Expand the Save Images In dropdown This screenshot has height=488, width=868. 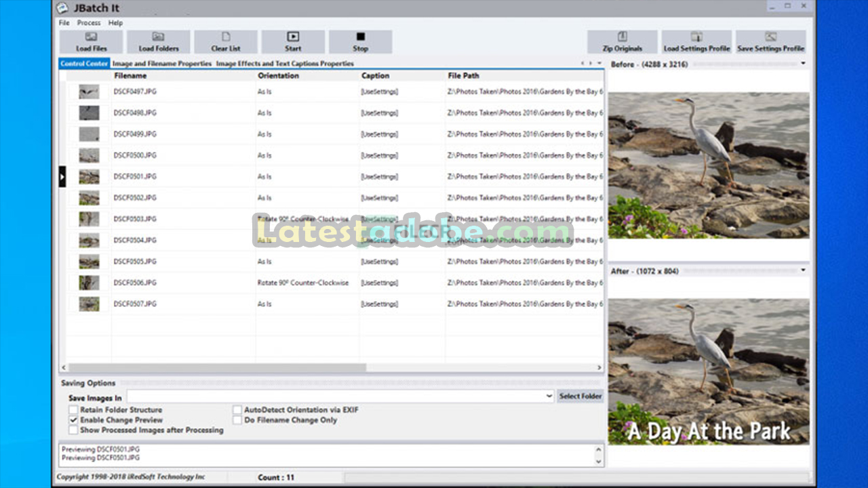pyautogui.click(x=549, y=396)
